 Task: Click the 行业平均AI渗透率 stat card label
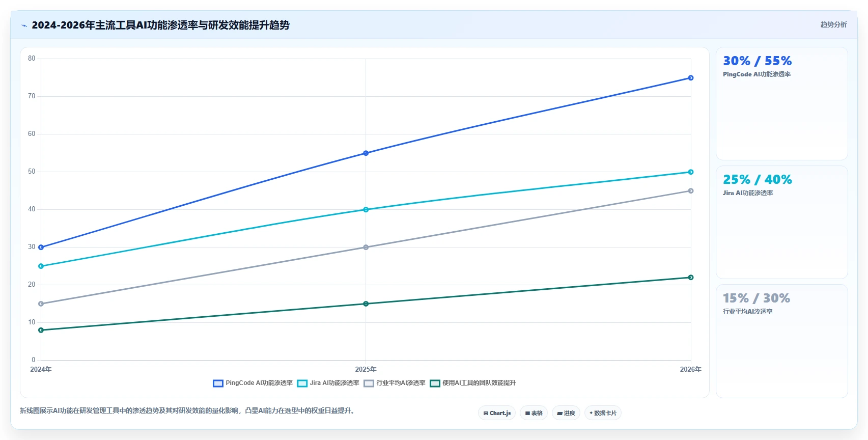coord(748,312)
